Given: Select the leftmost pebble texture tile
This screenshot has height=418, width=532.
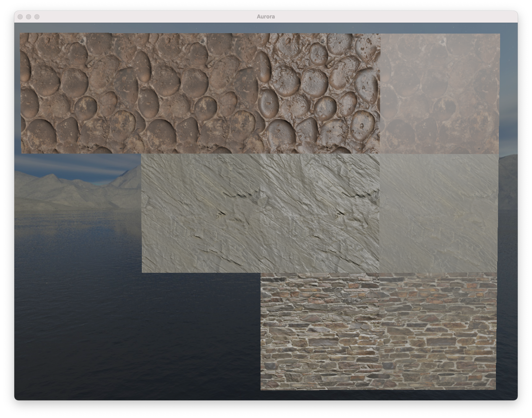Looking at the screenshot, I should coord(81,93).
